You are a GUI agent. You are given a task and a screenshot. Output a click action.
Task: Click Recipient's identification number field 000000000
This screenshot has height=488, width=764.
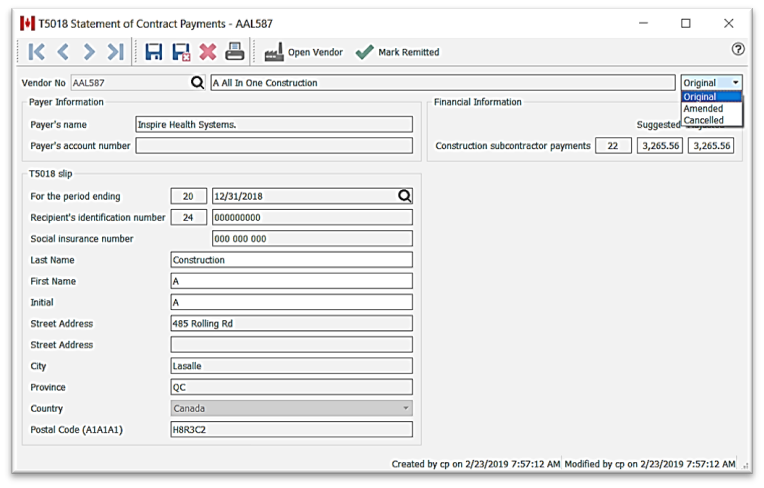(312, 217)
